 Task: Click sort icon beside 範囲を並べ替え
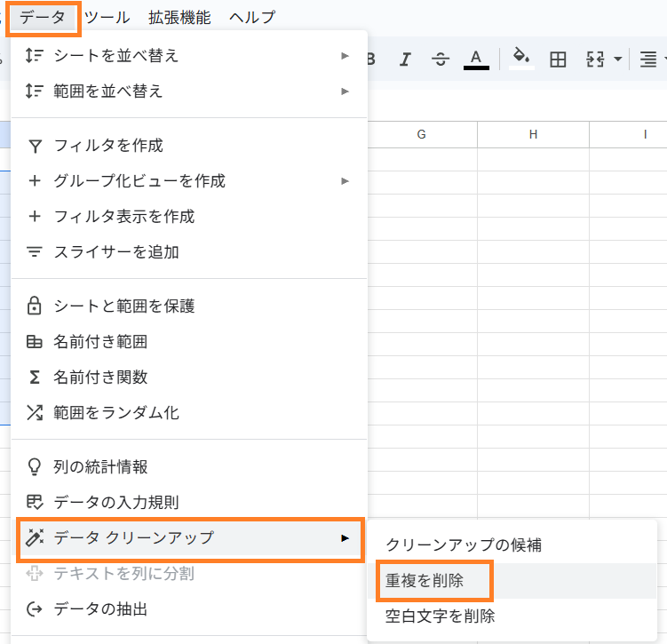click(x=35, y=91)
